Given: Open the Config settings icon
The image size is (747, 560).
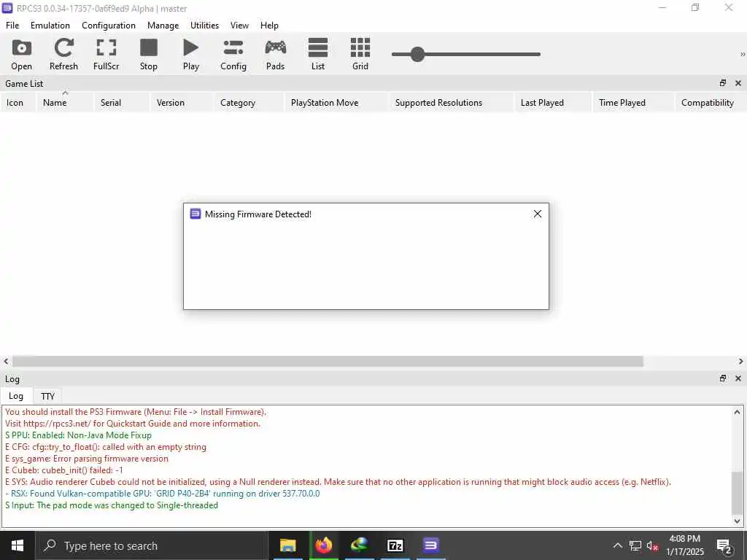Looking at the screenshot, I should 233,54.
